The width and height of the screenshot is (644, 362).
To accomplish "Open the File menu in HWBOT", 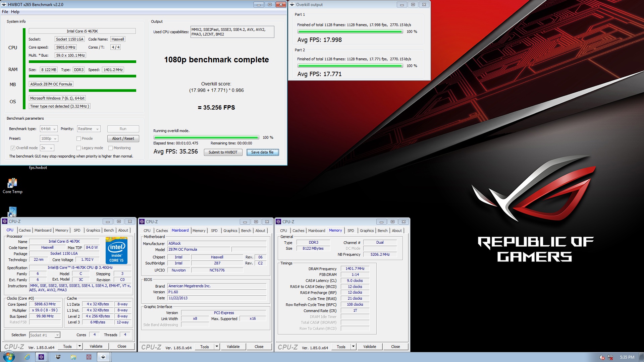I will coord(5,12).
